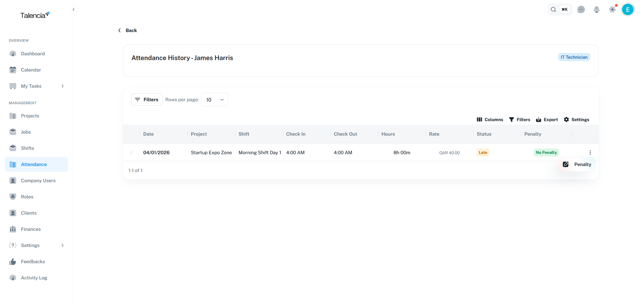Expand the My Tasks submenu chevron
The width and height of the screenshot is (644, 302).
63,86
